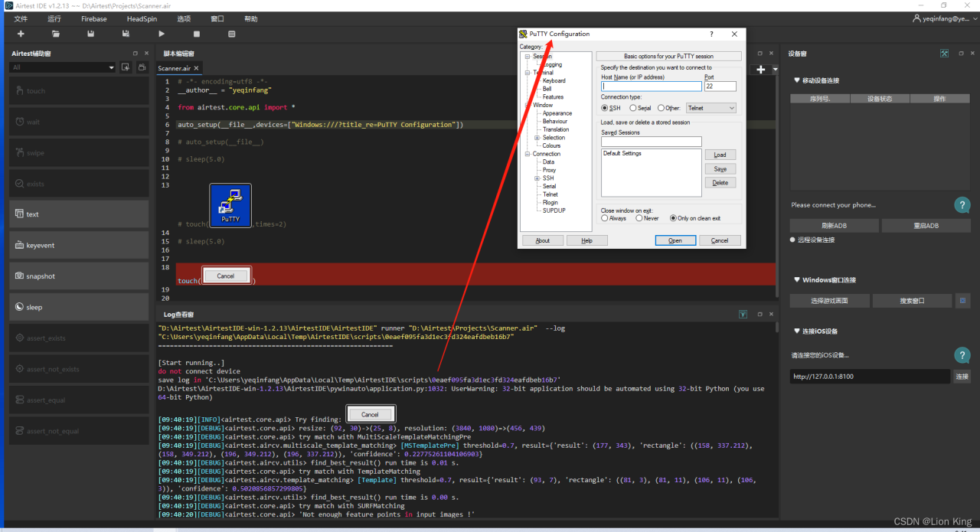Screen dimensions: 980x532
Task: Click the 重启ADB button
Action: point(926,226)
